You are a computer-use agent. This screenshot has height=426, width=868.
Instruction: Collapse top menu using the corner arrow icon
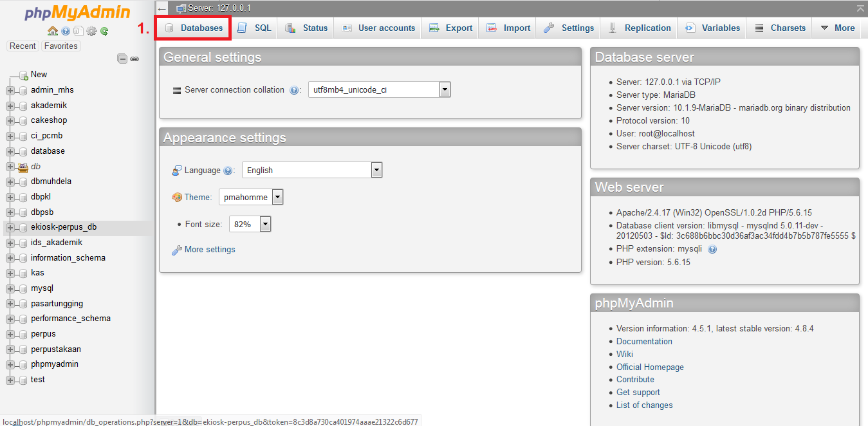(x=860, y=8)
